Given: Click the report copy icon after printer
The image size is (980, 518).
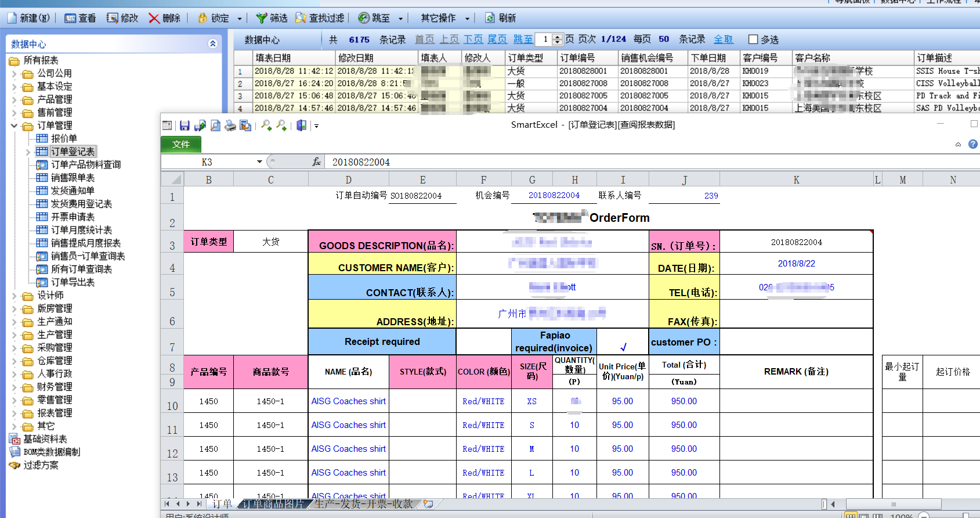Looking at the screenshot, I should tap(245, 125).
